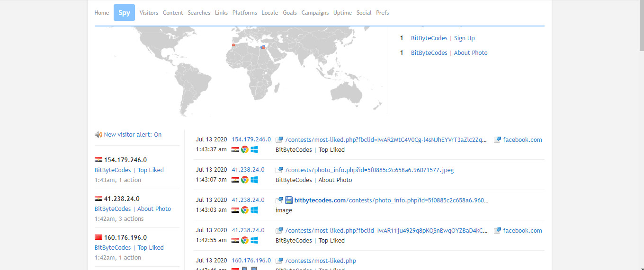Toggle the New visitor alert: On setting

click(133, 135)
